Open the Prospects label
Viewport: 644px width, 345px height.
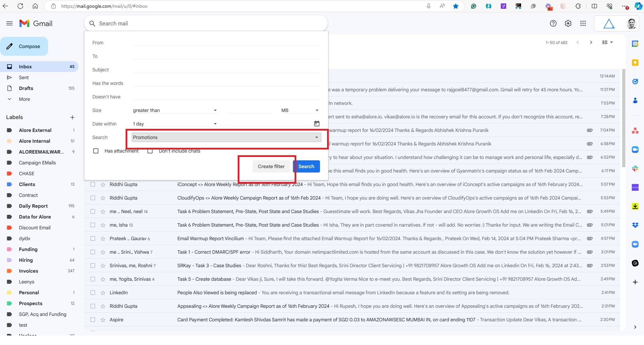[x=30, y=303]
